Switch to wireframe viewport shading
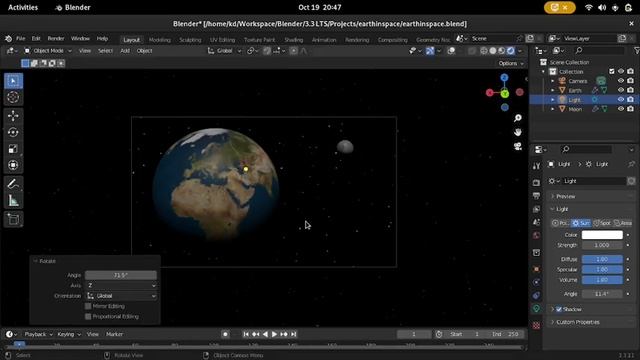This screenshot has width=640, height=360. (x=484, y=51)
